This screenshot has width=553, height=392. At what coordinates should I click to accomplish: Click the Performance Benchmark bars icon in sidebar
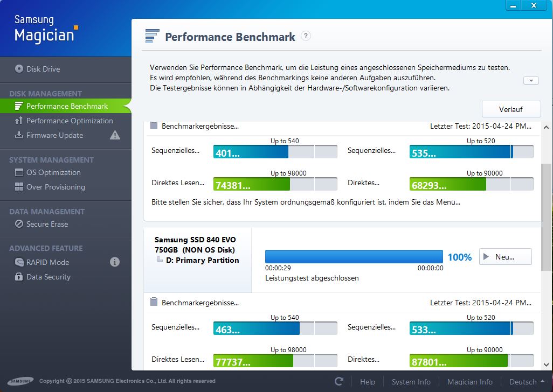pos(19,106)
